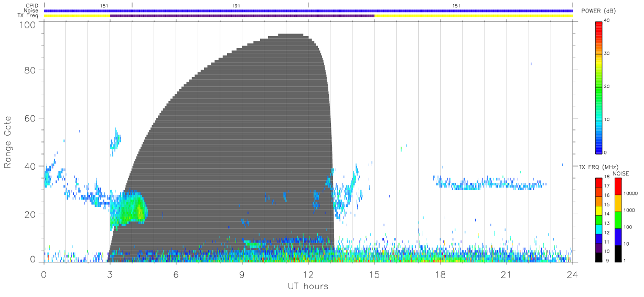This screenshot has width=644, height=297.
Task: Click the blue Noise strip above plot
Action: point(308,10)
